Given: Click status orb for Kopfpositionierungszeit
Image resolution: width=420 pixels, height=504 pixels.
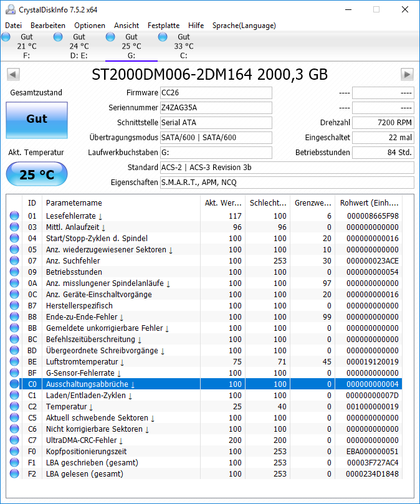Looking at the screenshot, I should tap(14, 451).
